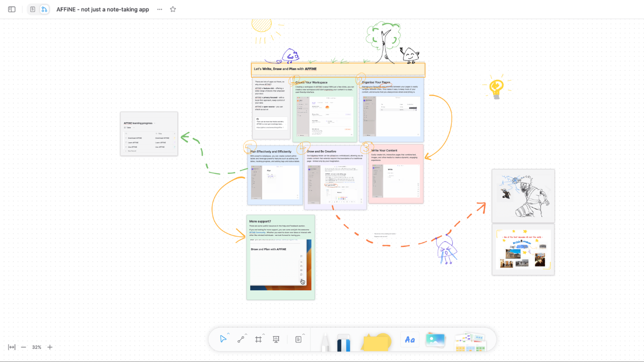Pick the note tool in toolbar
Image resolution: width=644 pixels, height=362 pixels.
pyautogui.click(x=298, y=339)
